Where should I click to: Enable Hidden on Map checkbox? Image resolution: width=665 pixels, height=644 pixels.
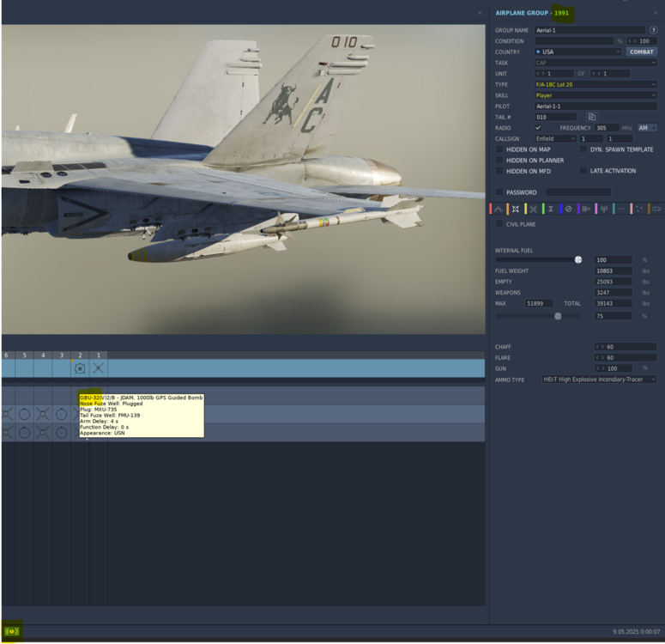pos(499,149)
